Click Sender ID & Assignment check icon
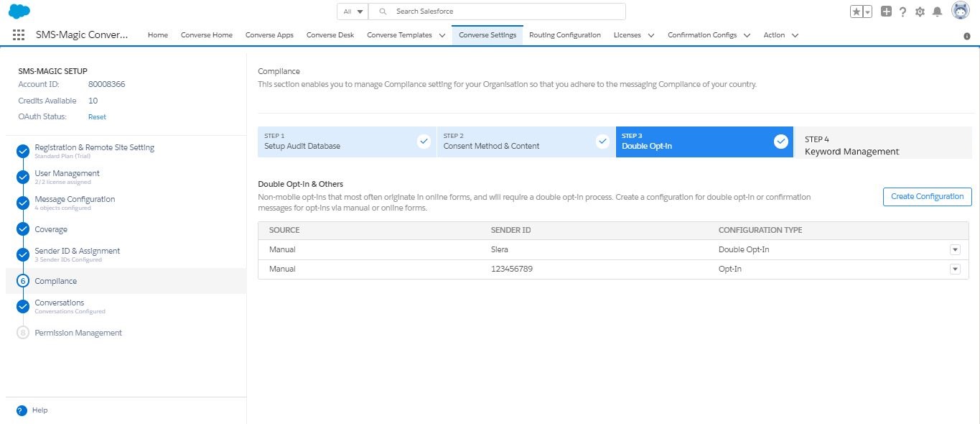980x424 pixels. 23,254
